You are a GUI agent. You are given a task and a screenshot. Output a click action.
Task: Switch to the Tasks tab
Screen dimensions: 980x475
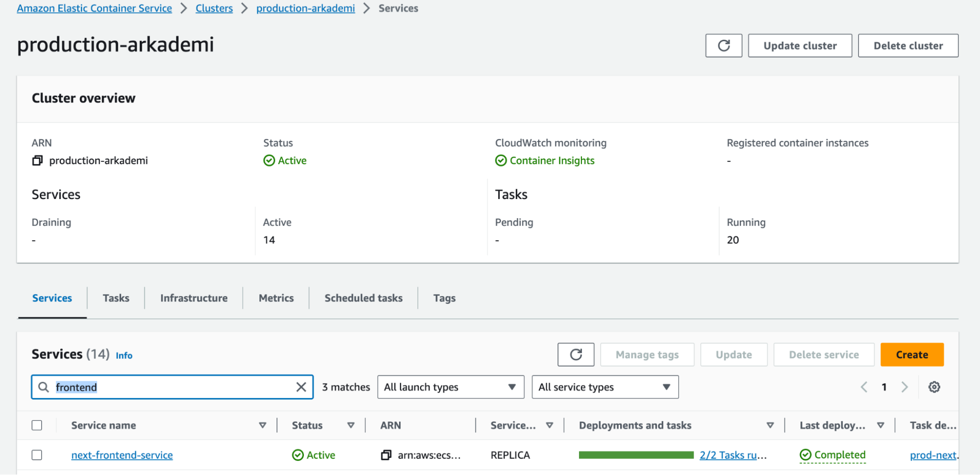[116, 298]
